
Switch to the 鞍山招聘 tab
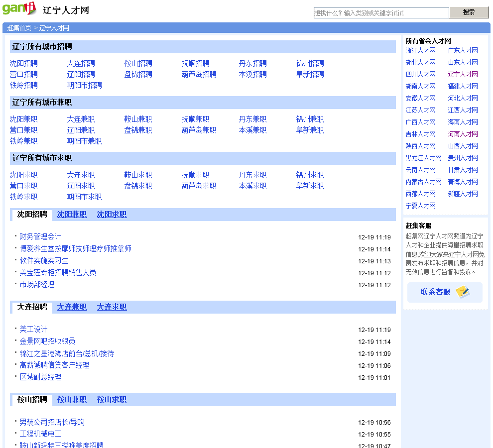[x=32, y=400]
